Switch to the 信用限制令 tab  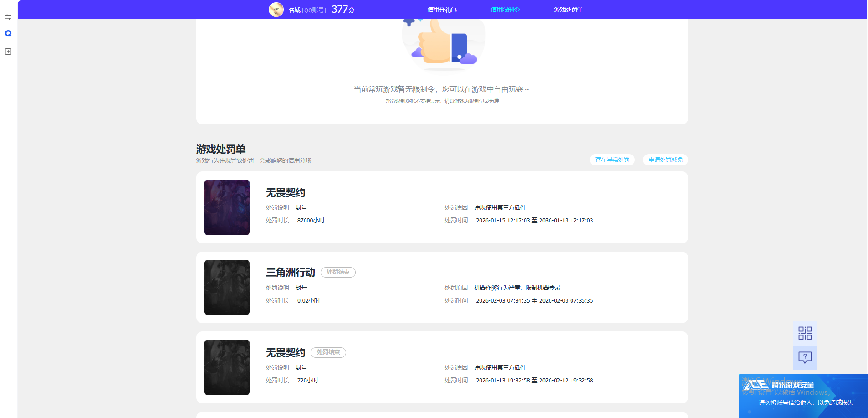point(505,10)
